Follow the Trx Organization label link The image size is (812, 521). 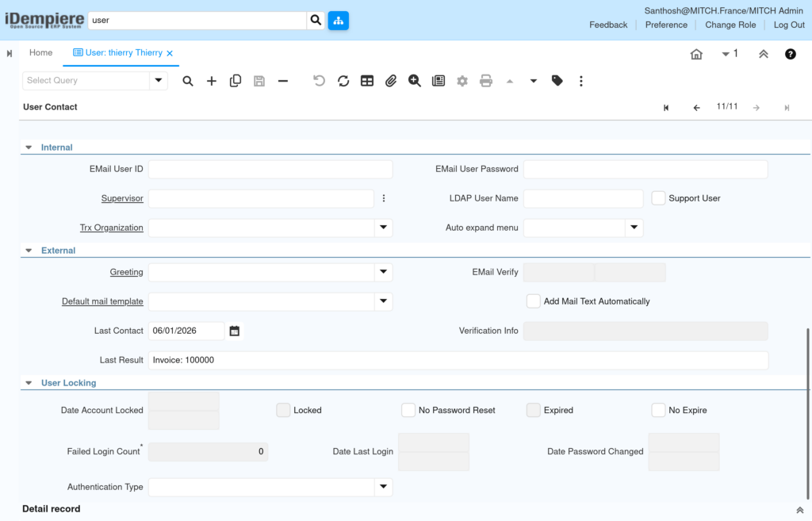click(x=111, y=228)
